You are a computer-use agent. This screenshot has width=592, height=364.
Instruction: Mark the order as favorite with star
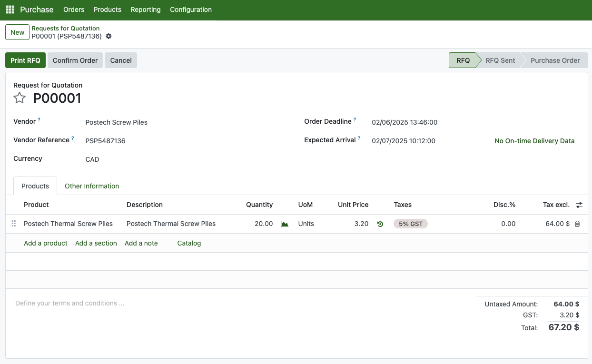tap(20, 98)
